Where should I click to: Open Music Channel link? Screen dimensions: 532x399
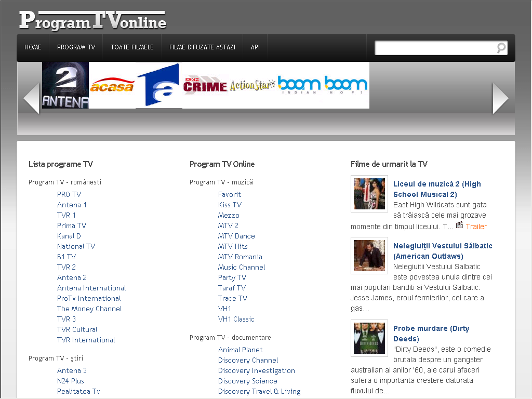point(242,268)
